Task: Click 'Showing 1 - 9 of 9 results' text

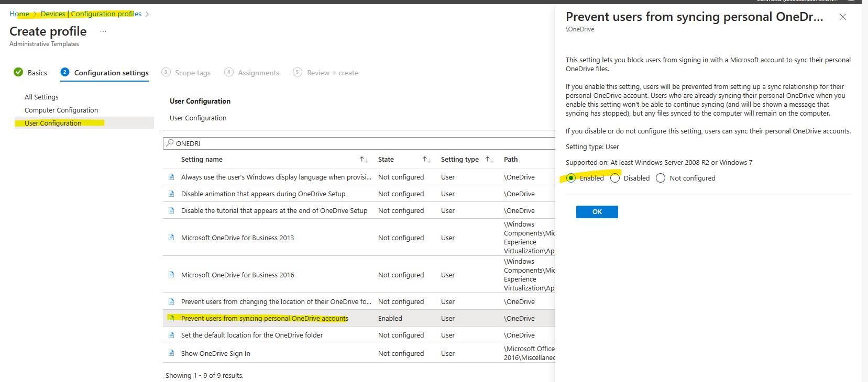Action: click(204, 375)
